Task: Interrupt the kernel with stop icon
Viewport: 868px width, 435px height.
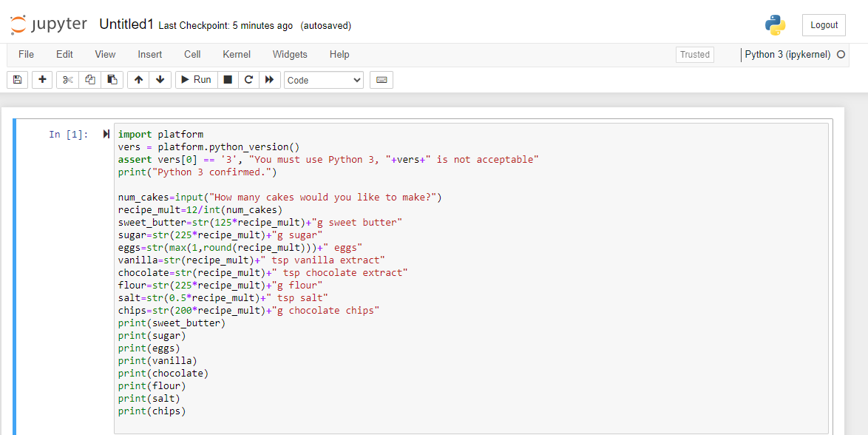Action: 228,80
